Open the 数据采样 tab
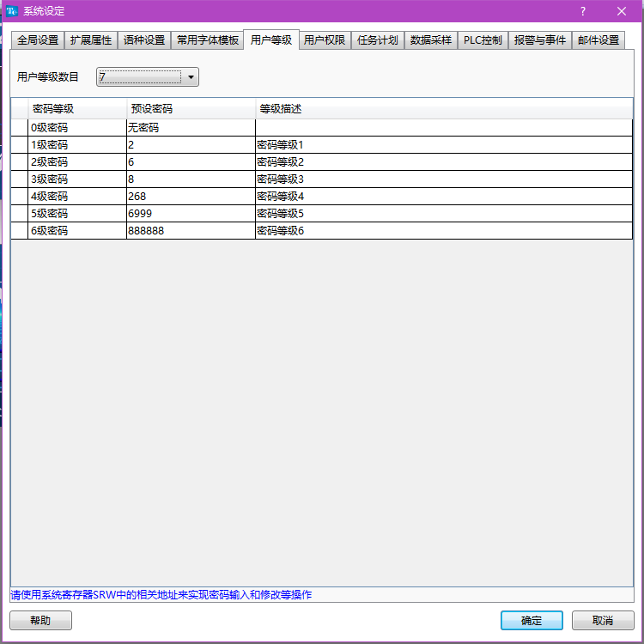 [x=431, y=40]
